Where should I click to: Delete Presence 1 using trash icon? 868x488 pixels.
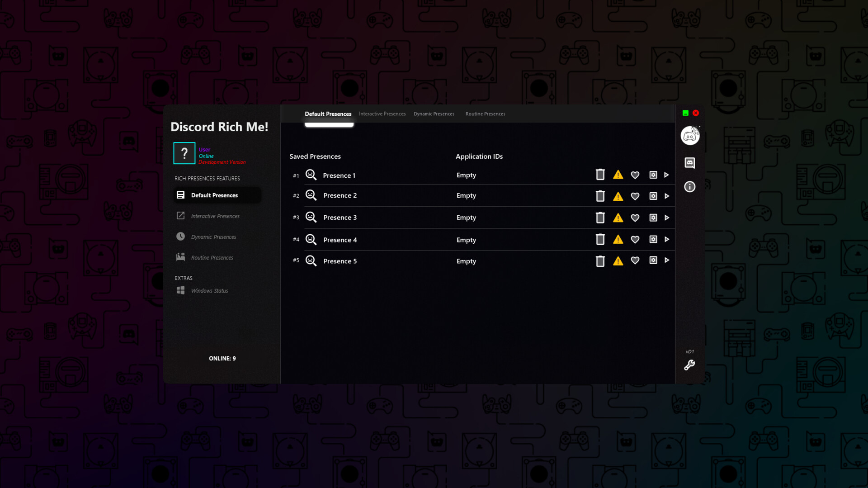[600, 174]
